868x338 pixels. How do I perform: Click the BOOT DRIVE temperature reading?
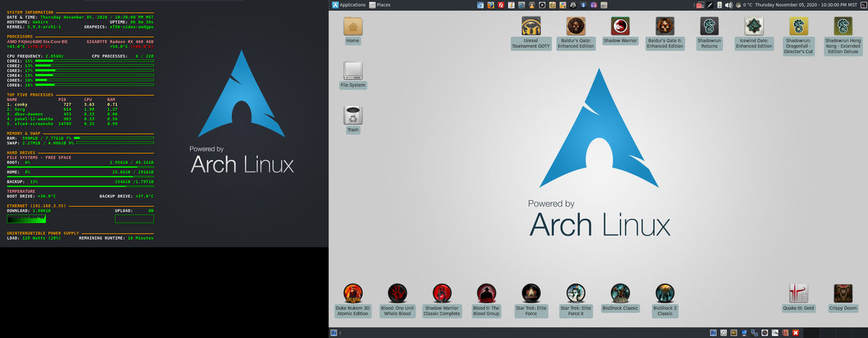click(x=31, y=196)
